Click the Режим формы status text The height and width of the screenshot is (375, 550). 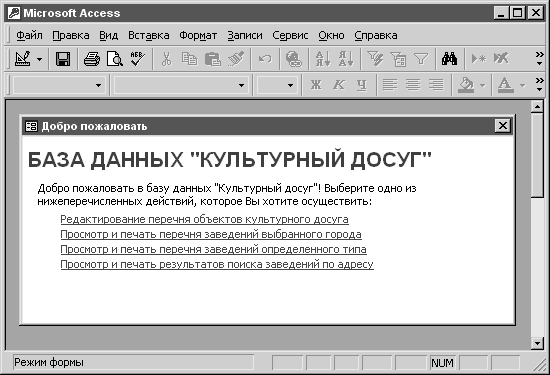(x=49, y=362)
